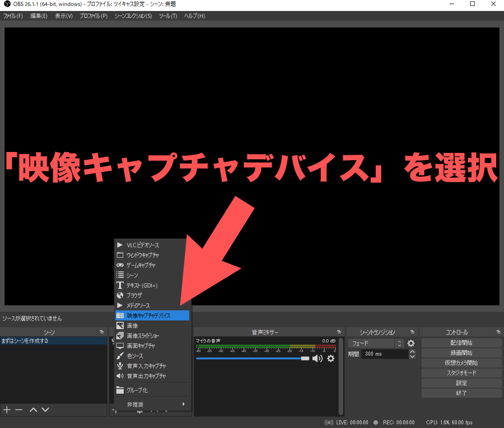Choose 画像 source entry
Image resolution: width=504 pixels, height=428 pixels.
152,325
